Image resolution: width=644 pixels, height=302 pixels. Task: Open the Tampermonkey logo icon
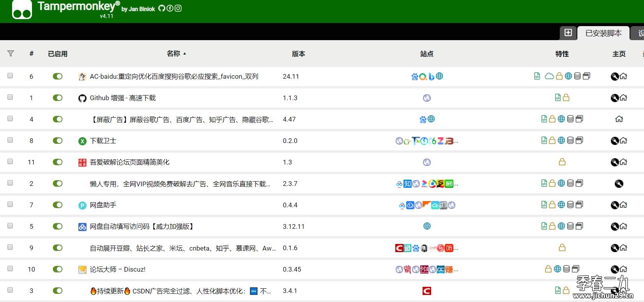[22, 9]
